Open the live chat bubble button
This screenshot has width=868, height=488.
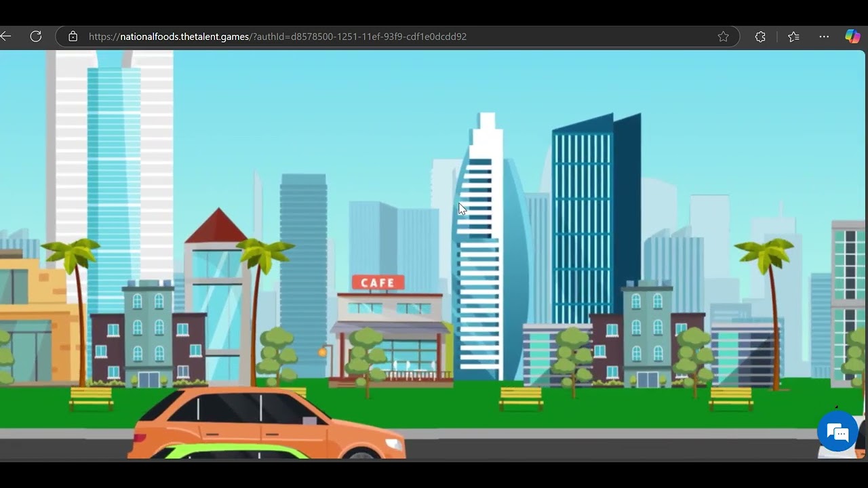click(838, 432)
